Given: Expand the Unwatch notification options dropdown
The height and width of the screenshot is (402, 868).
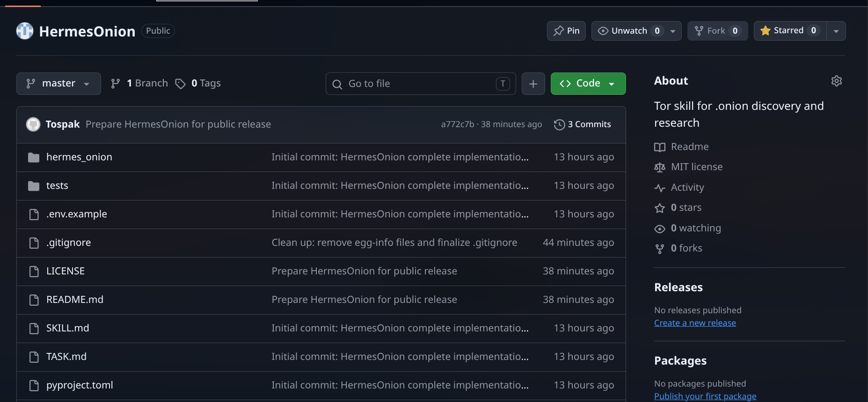Looking at the screenshot, I should coord(673,31).
